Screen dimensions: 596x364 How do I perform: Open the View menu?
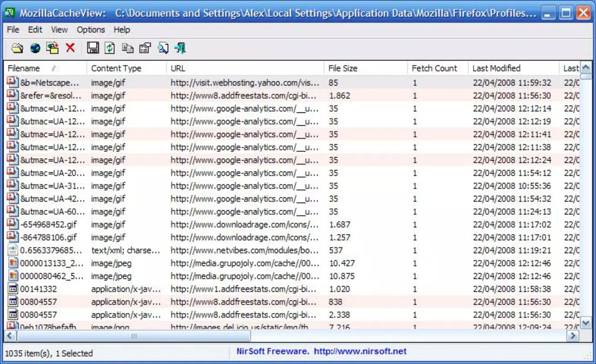(59, 30)
